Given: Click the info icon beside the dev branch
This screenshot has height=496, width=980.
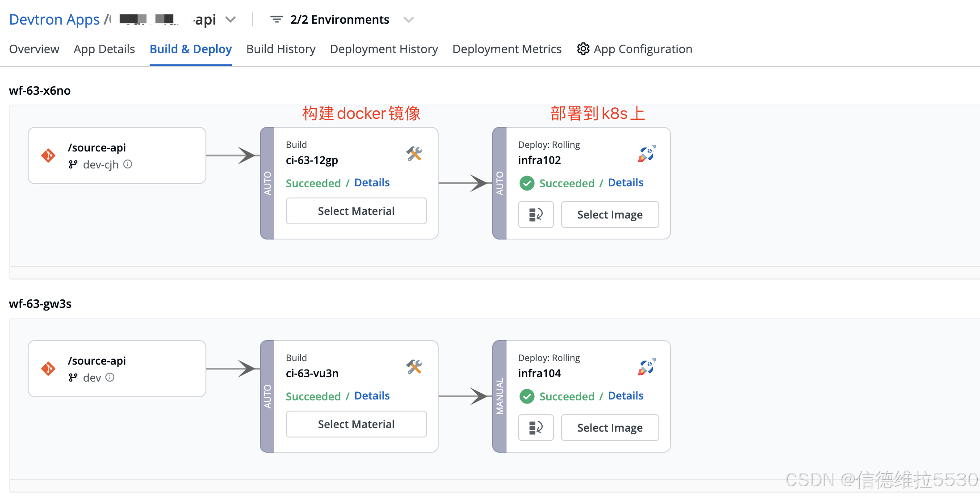Looking at the screenshot, I should point(110,377).
